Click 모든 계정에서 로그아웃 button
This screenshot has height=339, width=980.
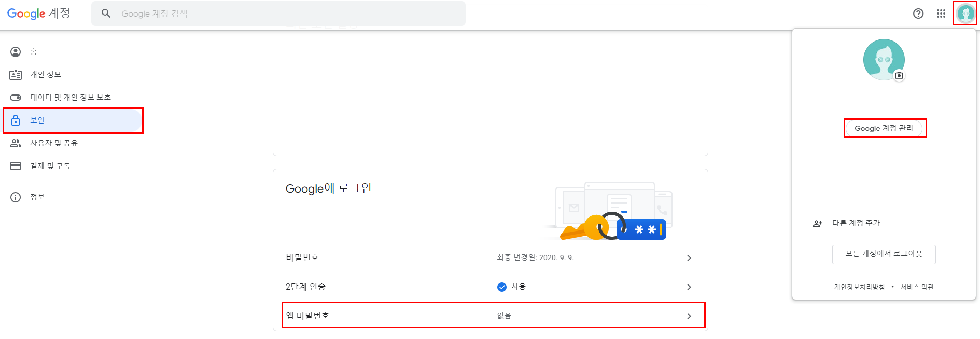[x=884, y=254]
